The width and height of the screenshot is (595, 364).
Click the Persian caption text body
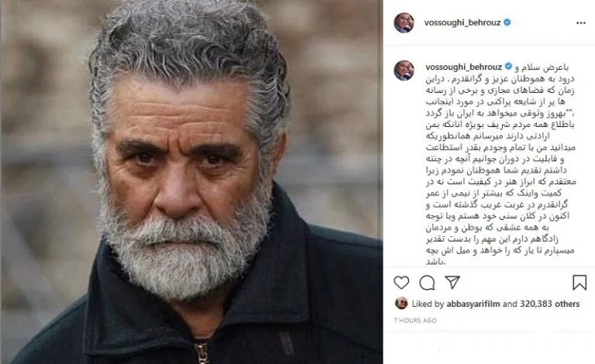pyautogui.click(x=501, y=165)
